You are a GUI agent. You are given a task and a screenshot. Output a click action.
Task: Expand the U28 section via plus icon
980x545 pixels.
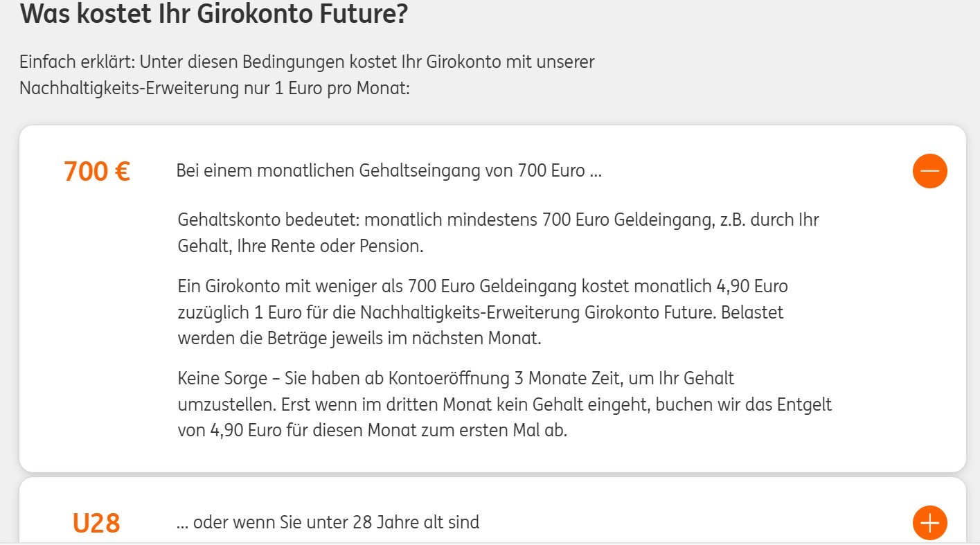tap(929, 522)
